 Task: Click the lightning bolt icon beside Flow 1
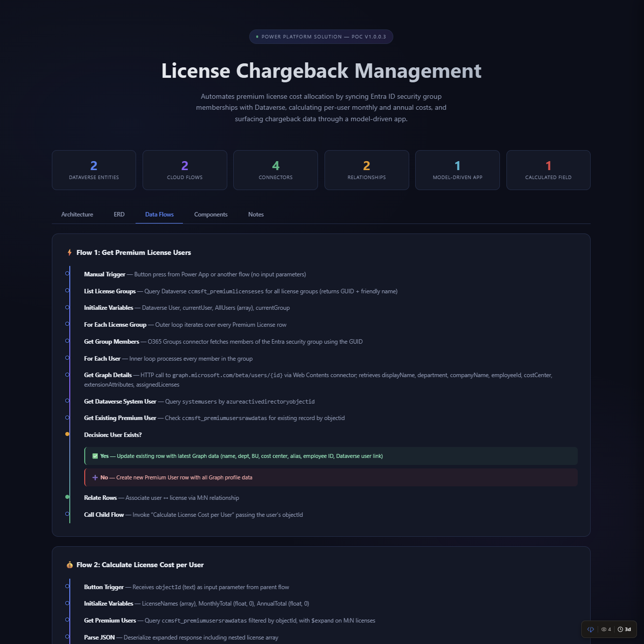point(68,252)
